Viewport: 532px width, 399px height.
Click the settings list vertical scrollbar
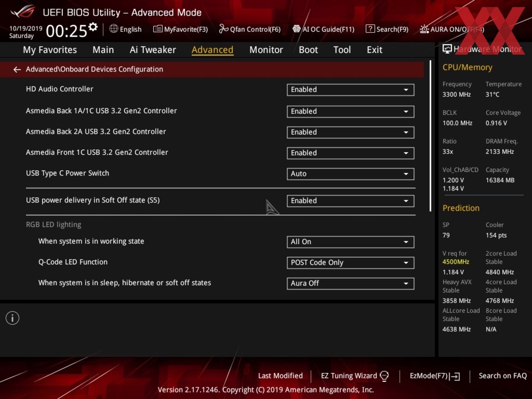430,136
